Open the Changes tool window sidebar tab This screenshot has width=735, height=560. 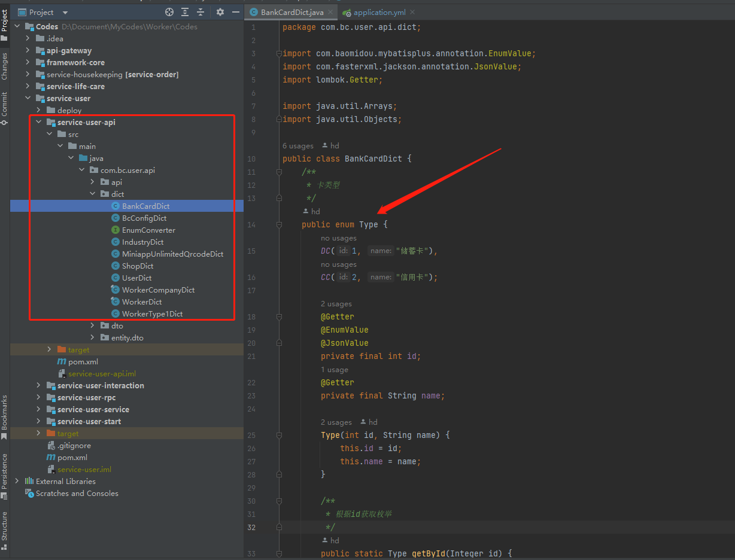coord(5,66)
